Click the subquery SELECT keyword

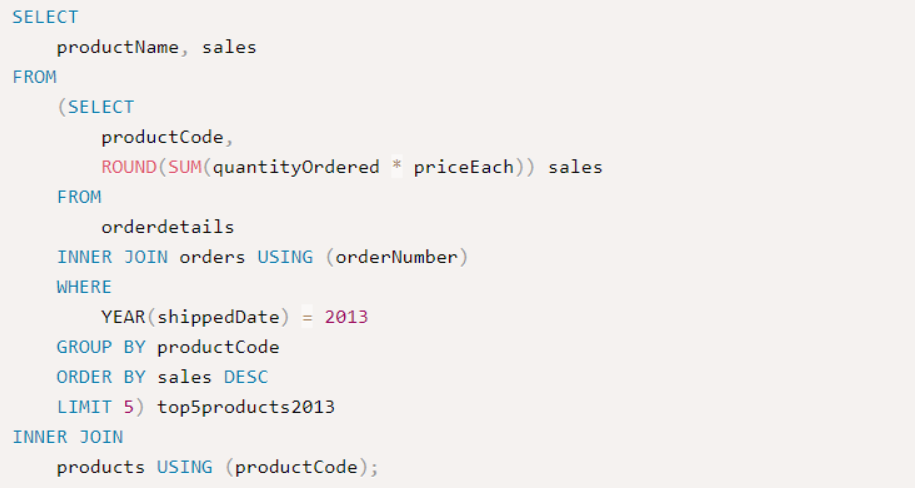pos(101,107)
